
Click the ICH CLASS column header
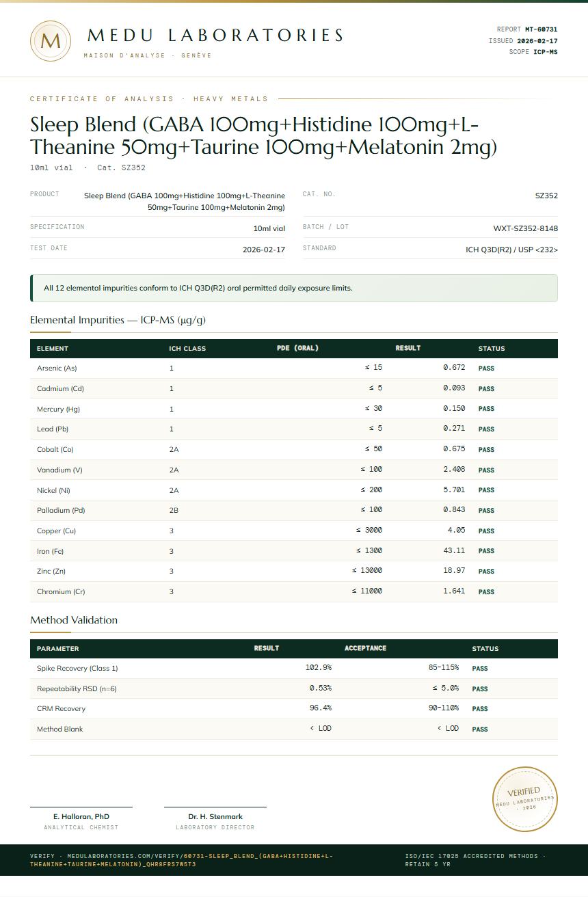(x=187, y=349)
